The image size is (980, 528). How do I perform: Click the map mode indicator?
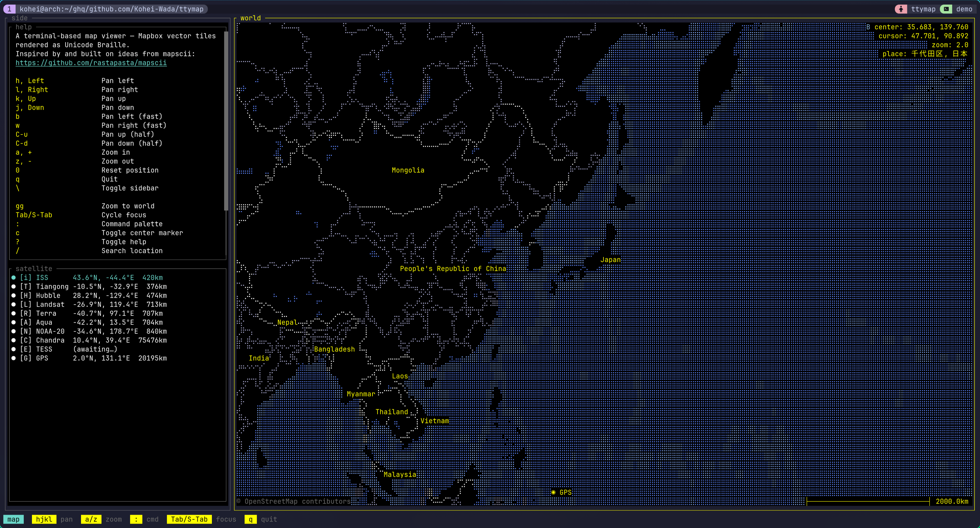tap(13, 519)
